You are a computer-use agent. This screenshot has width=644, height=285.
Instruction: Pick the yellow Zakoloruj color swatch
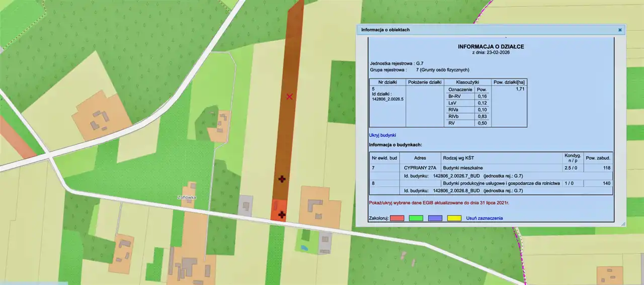click(x=454, y=218)
